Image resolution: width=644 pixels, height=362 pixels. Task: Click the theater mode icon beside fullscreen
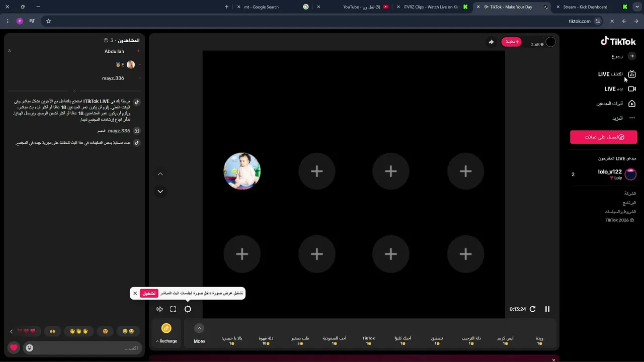tap(159, 309)
